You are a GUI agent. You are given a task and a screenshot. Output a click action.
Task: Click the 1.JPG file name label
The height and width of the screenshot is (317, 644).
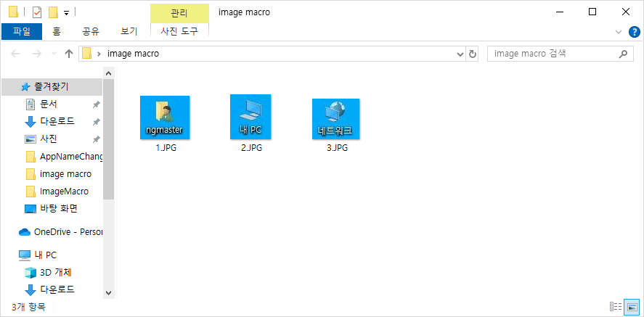(x=166, y=148)
